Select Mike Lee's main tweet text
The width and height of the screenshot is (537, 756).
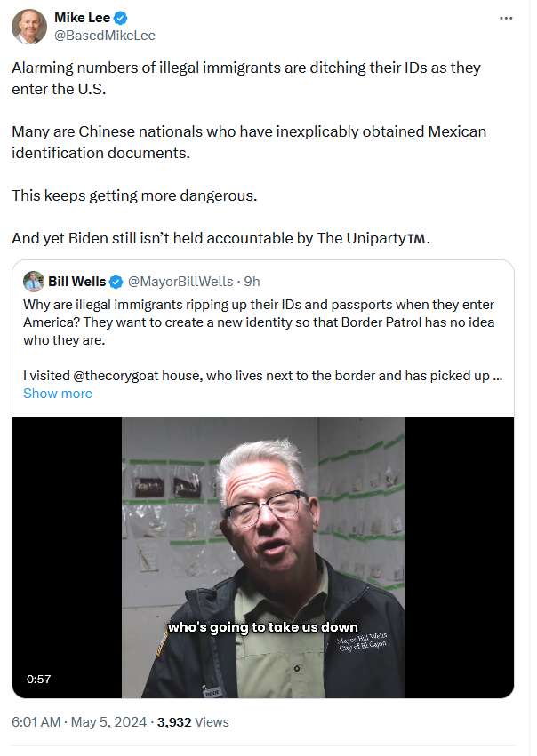pos(249,153)
